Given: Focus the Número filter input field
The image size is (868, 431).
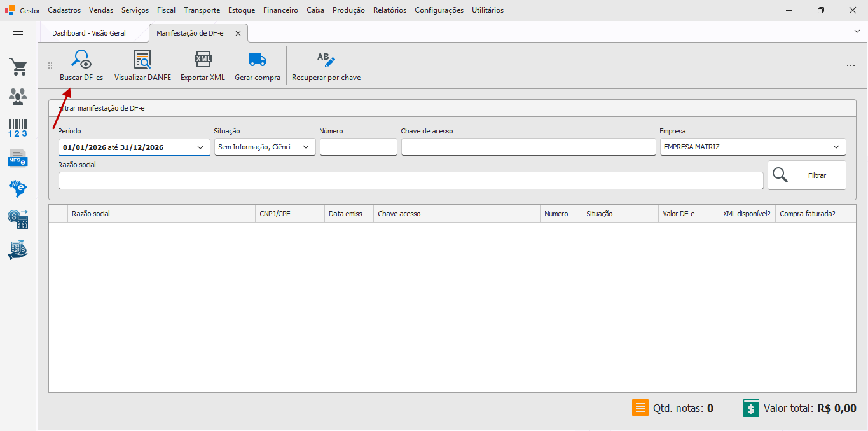Looking at the screenshot, I should coord(359,147).
